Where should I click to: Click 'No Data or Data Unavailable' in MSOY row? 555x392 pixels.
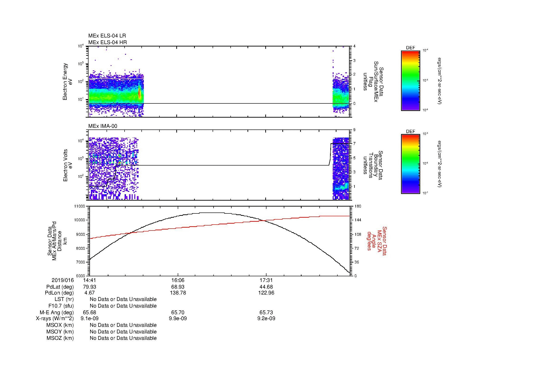[123, 332]
